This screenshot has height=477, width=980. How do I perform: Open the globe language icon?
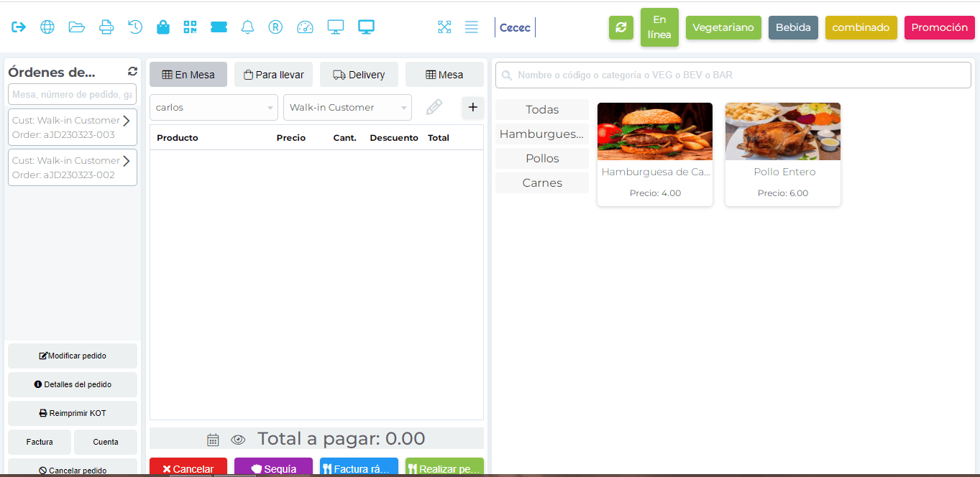47,27
